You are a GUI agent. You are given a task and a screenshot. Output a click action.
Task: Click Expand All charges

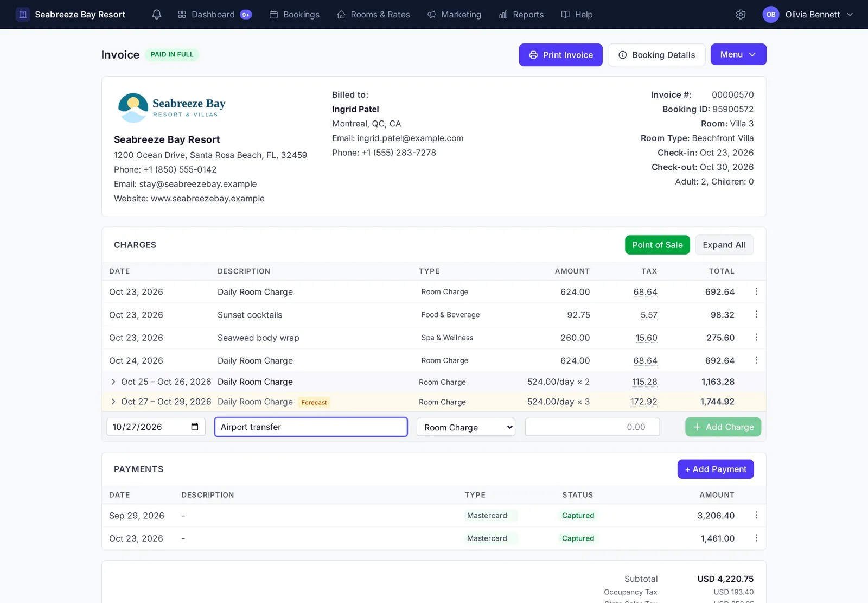coord(724,245)
